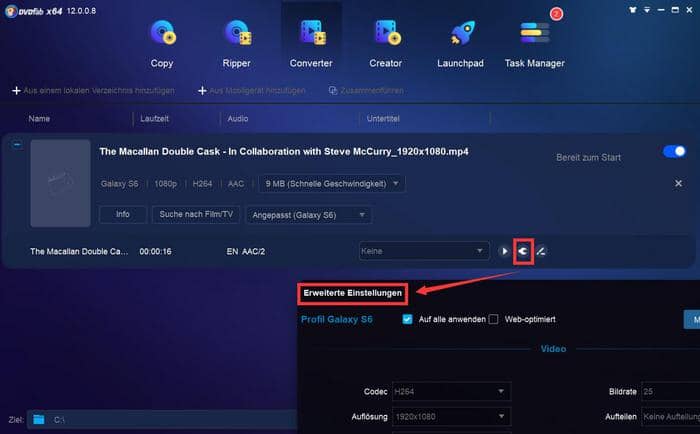
Task: Open the Bildrate dropdown
Action: click(670, 392)
